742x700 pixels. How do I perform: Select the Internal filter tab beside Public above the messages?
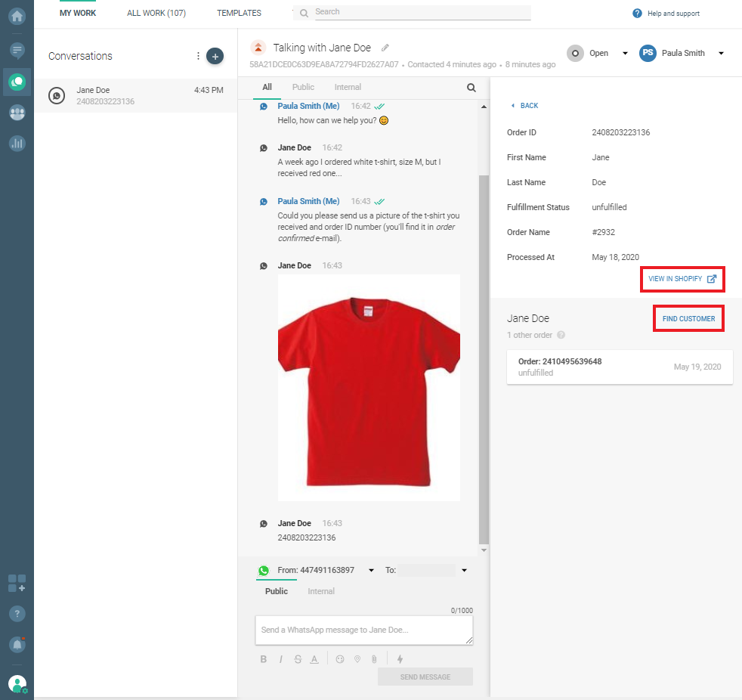point(348,87)
